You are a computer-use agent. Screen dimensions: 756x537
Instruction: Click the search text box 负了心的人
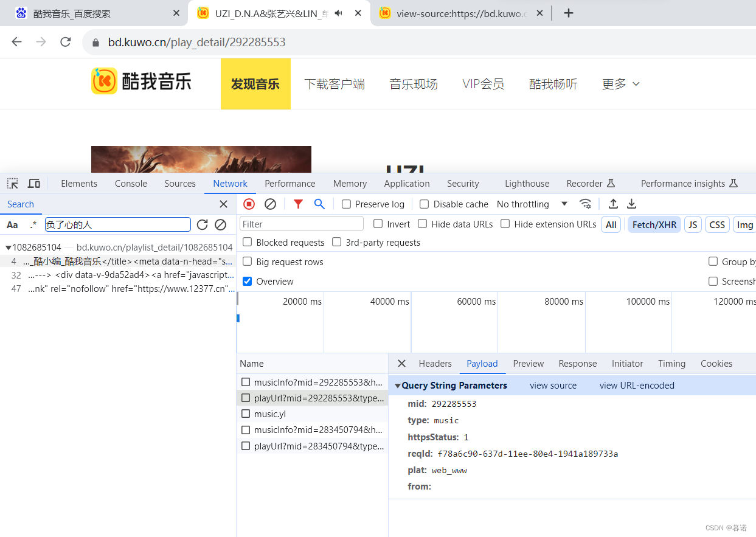[x=118, y=225]
